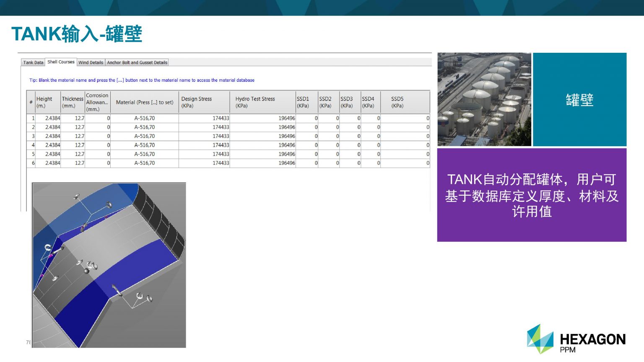
Task: Open Anchor Bolt and Gusset Details tab
Action: pyautogui.click(x=137, y=62)
